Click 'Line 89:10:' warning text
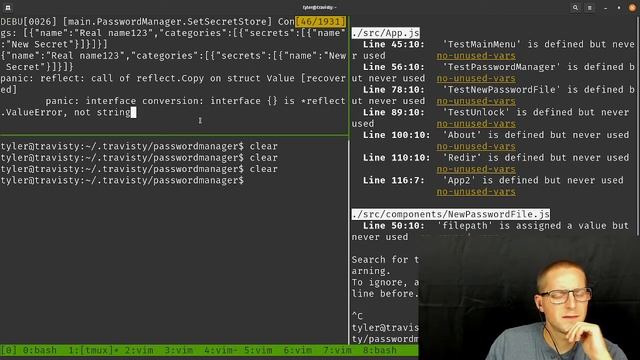The width and height of the screenshot is (640, 360). (393, 112)
